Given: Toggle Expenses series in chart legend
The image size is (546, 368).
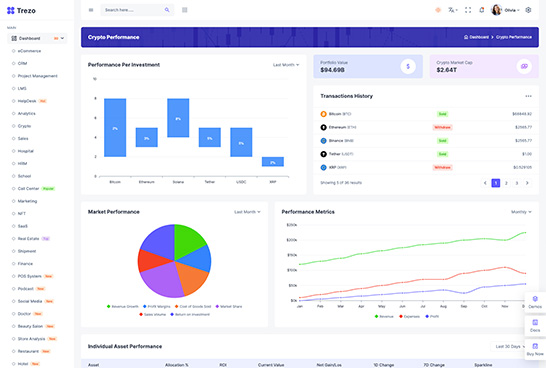Looking at the screenshot, I should [409, 316].
